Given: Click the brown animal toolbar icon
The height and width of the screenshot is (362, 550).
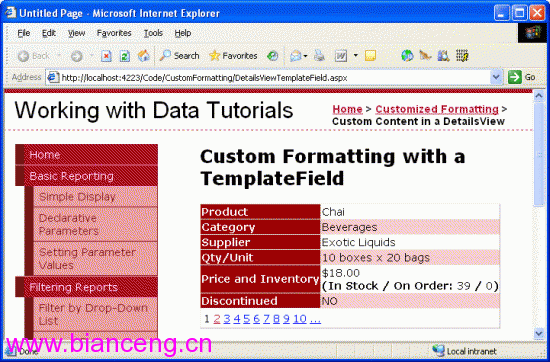Looking at the screenshot, I should click(425, 55).
